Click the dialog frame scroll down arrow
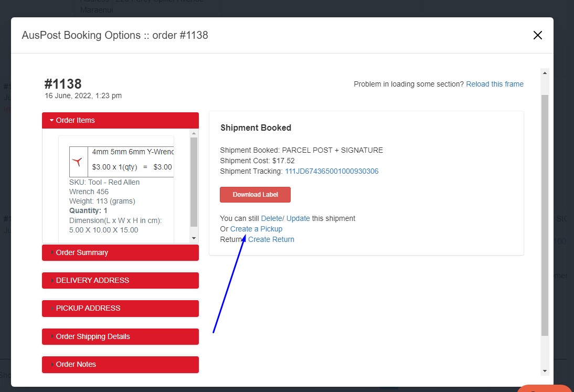574x392 pixels. pyautogui.click(x=545, y=371)
